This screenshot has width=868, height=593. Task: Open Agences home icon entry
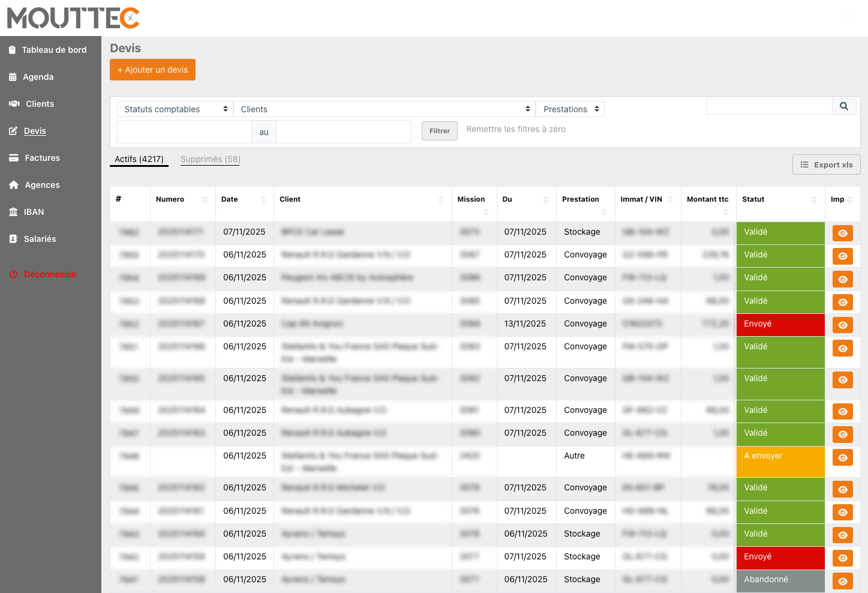tap(42, 185)
